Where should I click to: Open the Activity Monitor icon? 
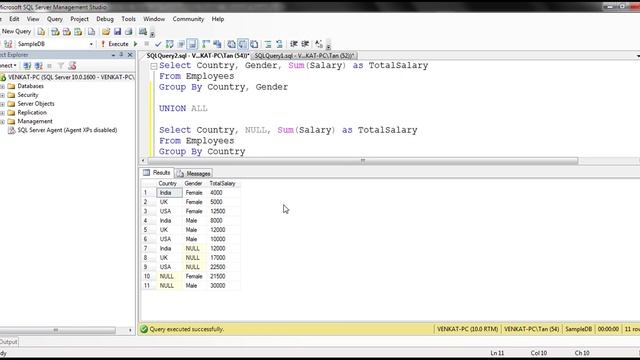142,31
